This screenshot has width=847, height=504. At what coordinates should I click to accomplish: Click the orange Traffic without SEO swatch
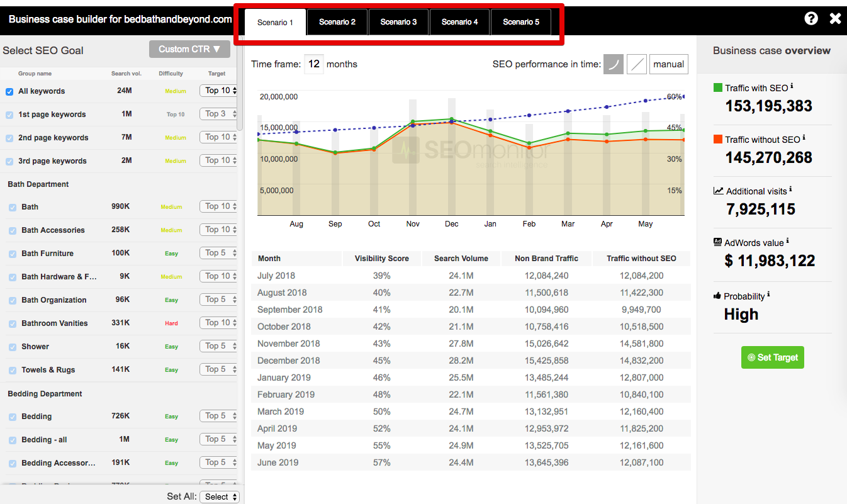[x=718, y=139]
